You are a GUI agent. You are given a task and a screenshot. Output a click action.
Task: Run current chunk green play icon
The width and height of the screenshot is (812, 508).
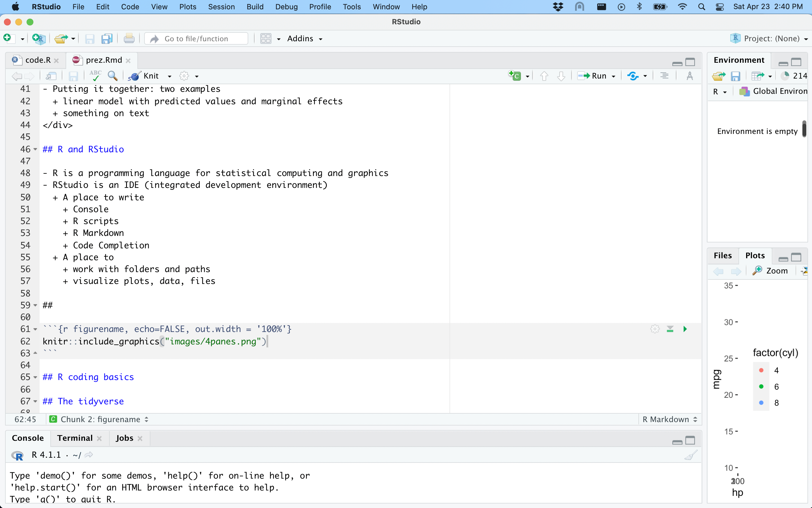[685, 329]
